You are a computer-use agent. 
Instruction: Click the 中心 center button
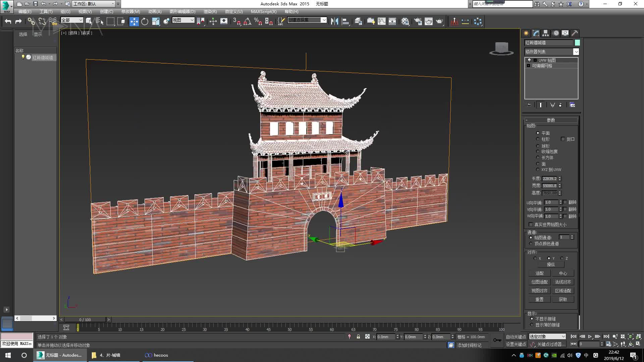[x=563, y=273]
